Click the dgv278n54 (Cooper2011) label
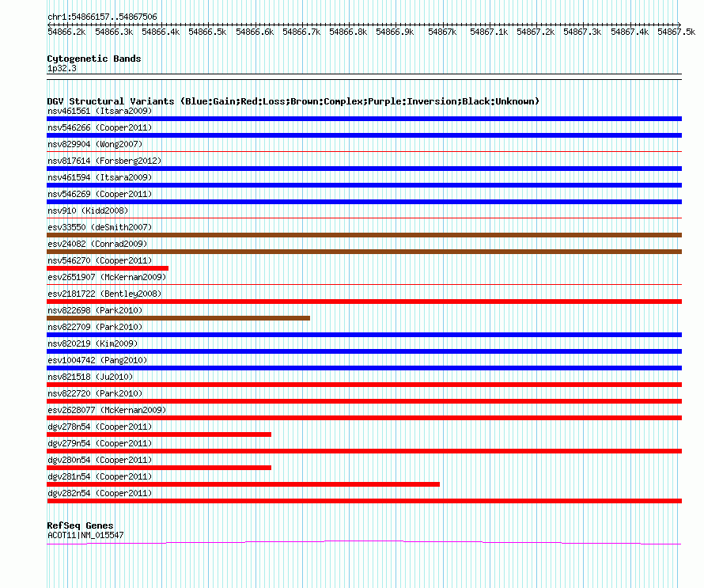Image resolution: width=704 pixels, height=588 pixels. pos(100,427)
